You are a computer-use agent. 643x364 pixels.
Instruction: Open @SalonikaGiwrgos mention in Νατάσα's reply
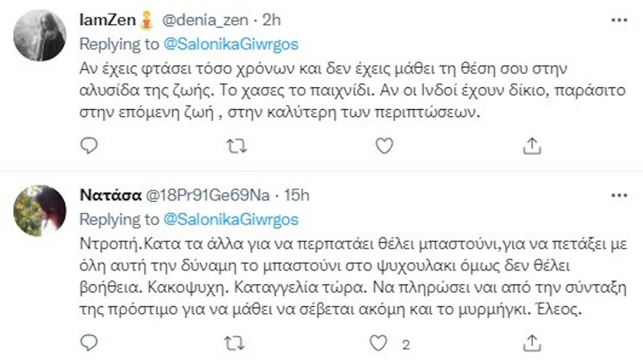[231, 219]
